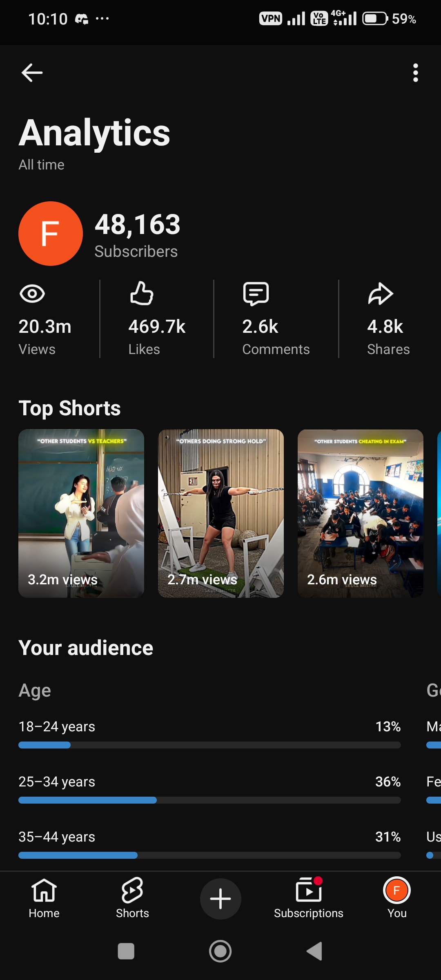This screenshot has width=441, height=980.
Task: Tap the orange F channel avatar
Action: coord(51,234)
